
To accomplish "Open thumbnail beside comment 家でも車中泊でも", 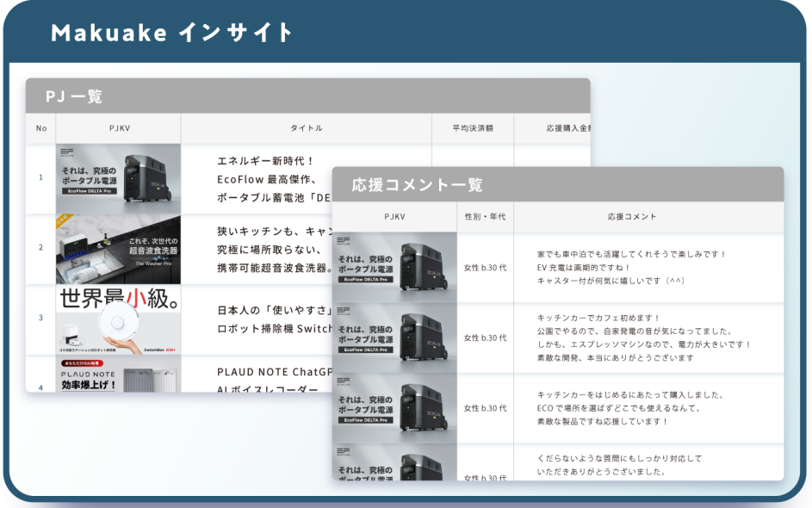I will pyautogui.click(x=394, y=267).
